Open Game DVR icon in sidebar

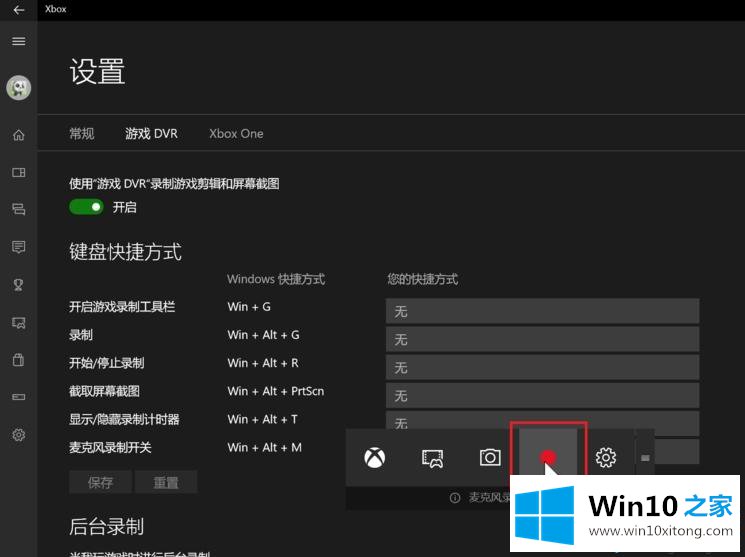19,323
